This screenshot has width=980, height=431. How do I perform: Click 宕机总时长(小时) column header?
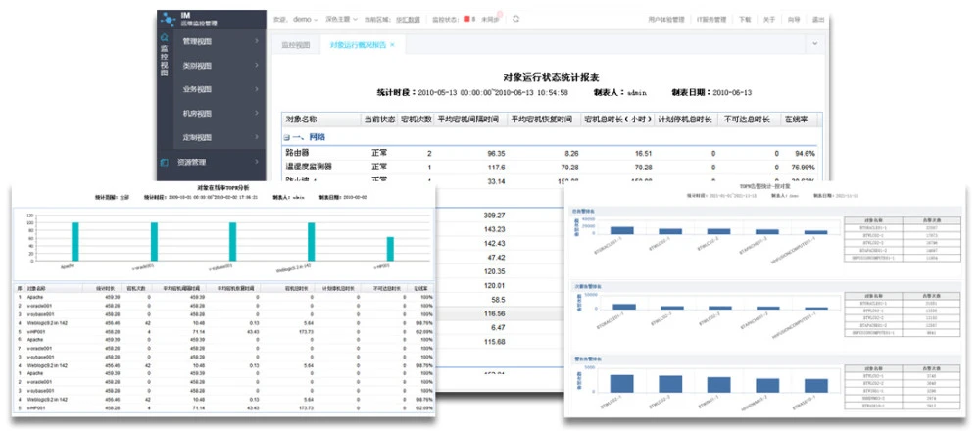tap(617, 120)
